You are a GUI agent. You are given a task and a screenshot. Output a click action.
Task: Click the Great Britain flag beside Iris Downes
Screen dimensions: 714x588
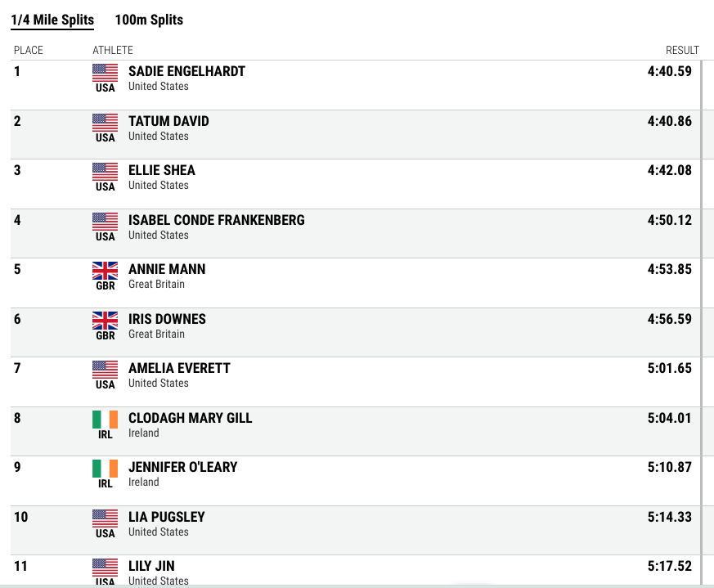tap(106, 321)
